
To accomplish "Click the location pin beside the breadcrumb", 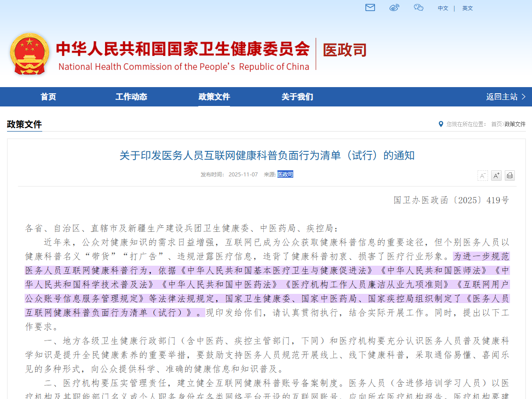I will 441,124.
